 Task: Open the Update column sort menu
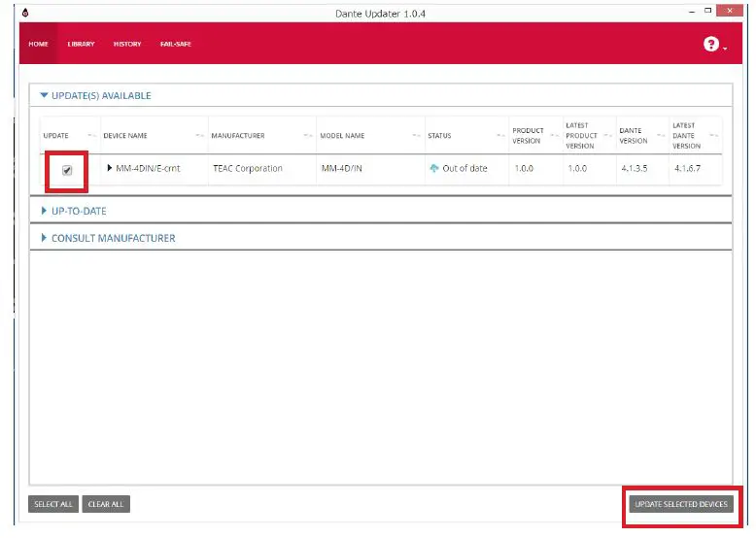(91, 135)
